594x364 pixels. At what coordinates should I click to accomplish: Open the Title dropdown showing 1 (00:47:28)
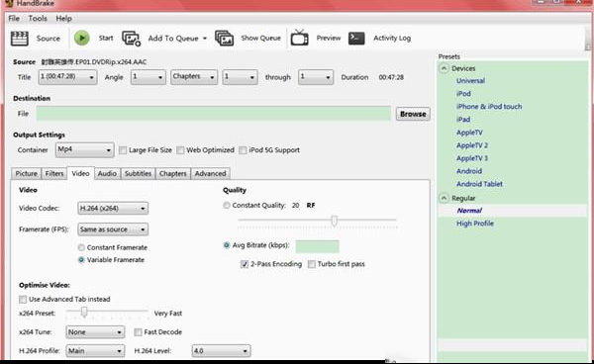67,77
